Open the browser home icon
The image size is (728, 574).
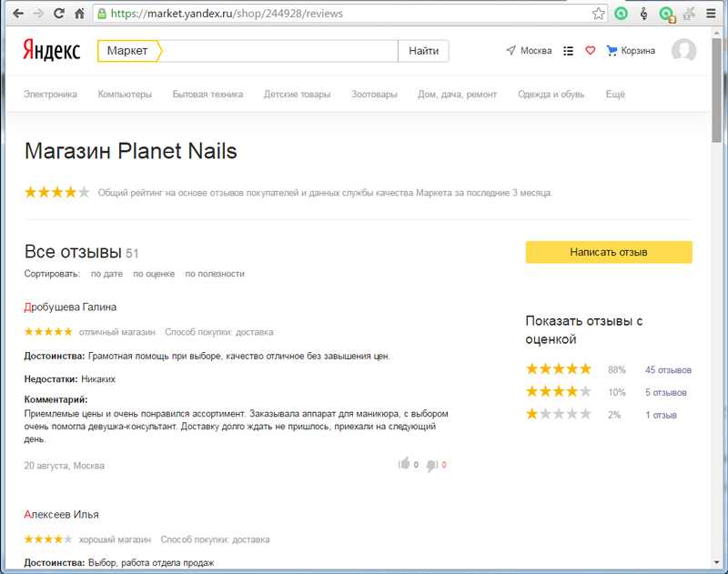click(x=80, y=14)
